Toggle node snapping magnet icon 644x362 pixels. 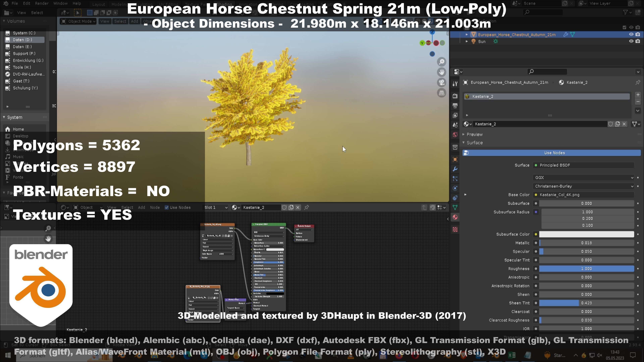pyautogui.click(x=433, y=208)
